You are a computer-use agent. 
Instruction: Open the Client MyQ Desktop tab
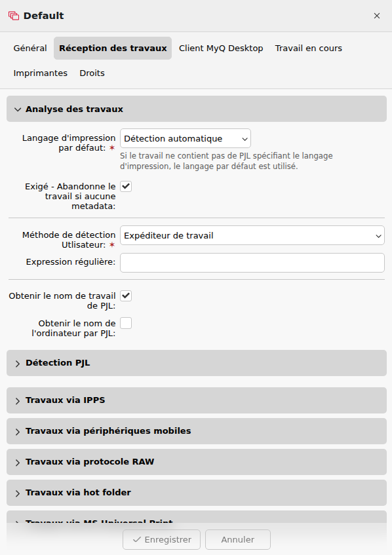[221, 48]
